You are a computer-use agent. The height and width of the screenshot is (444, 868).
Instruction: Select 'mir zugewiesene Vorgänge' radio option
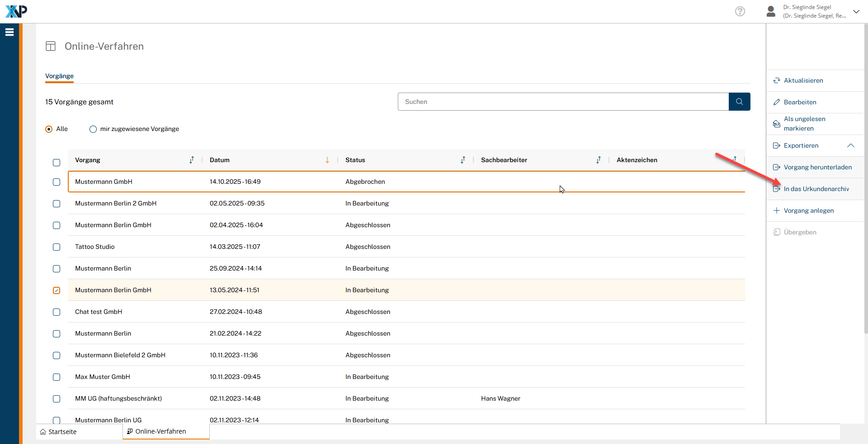tap(93, 129)
